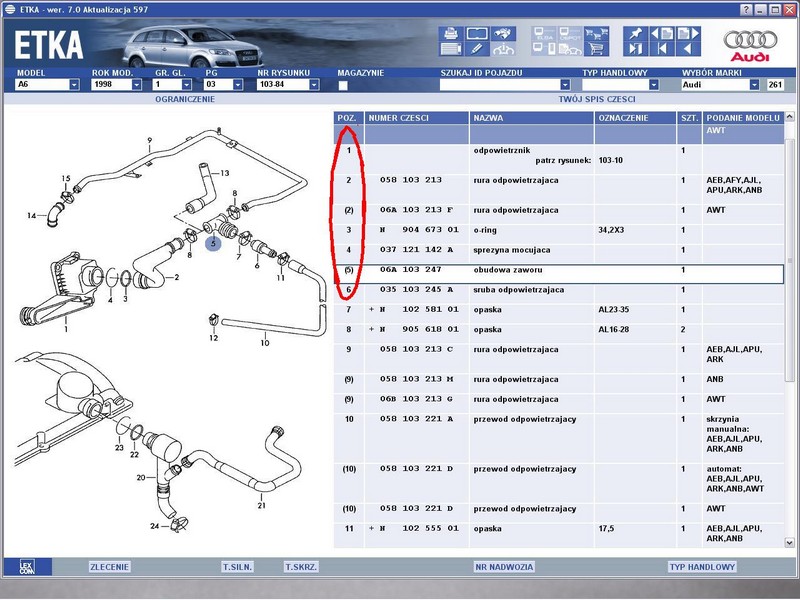Select opaska row N 905 618 01
This screenshot has height=600, width=800.
click(559, 334)
